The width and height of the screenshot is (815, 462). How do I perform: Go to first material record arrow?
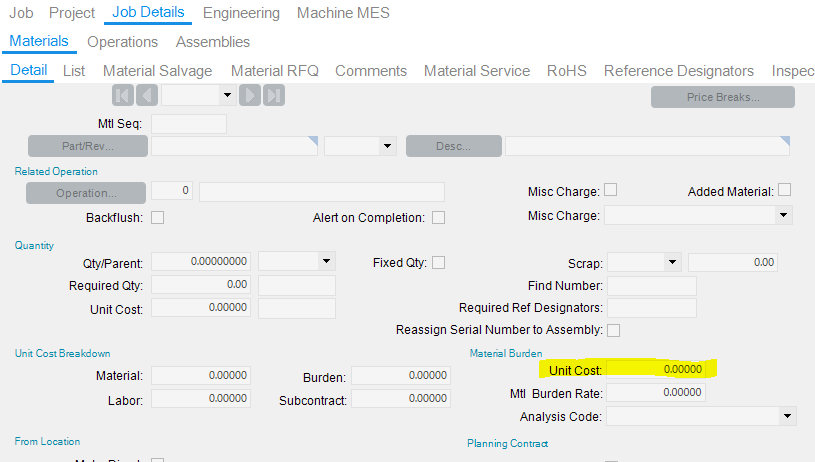click(x=123, y=96)
